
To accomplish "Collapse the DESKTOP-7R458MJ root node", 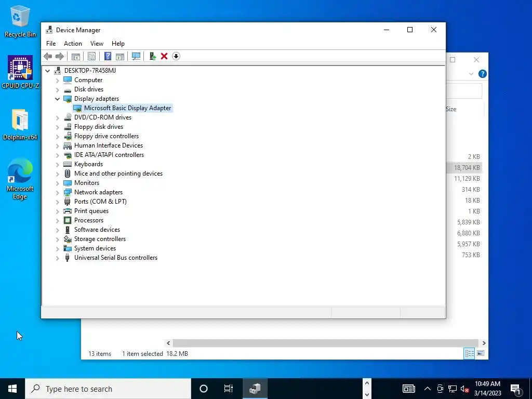I will click(47, 71).
